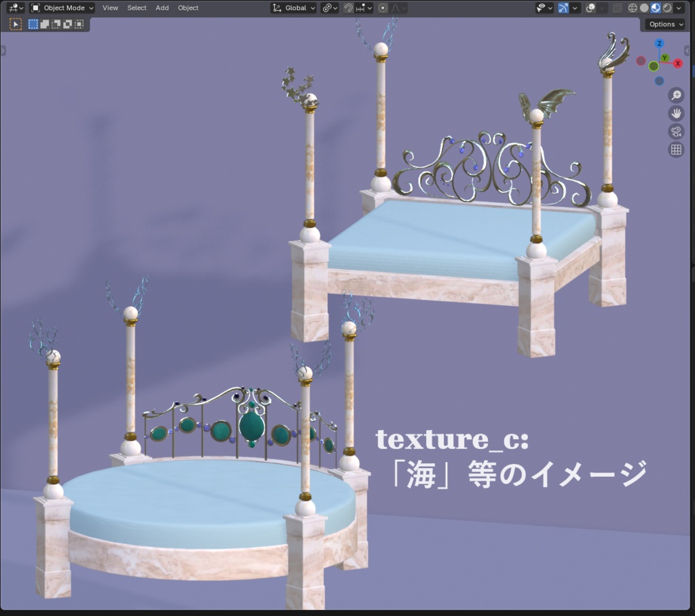The height and width of the screenshot is (616, 695).
Task: Enable proportional editing
Action: 382,7
